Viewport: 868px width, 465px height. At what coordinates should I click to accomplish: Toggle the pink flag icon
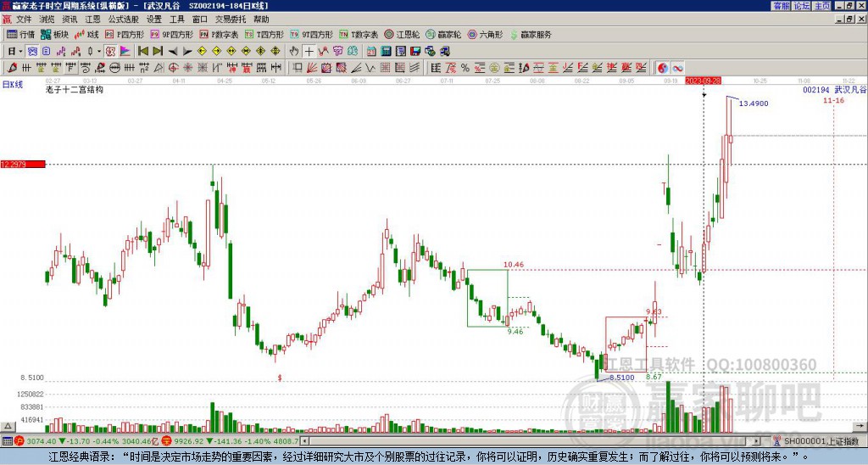(x=125, y=51)
